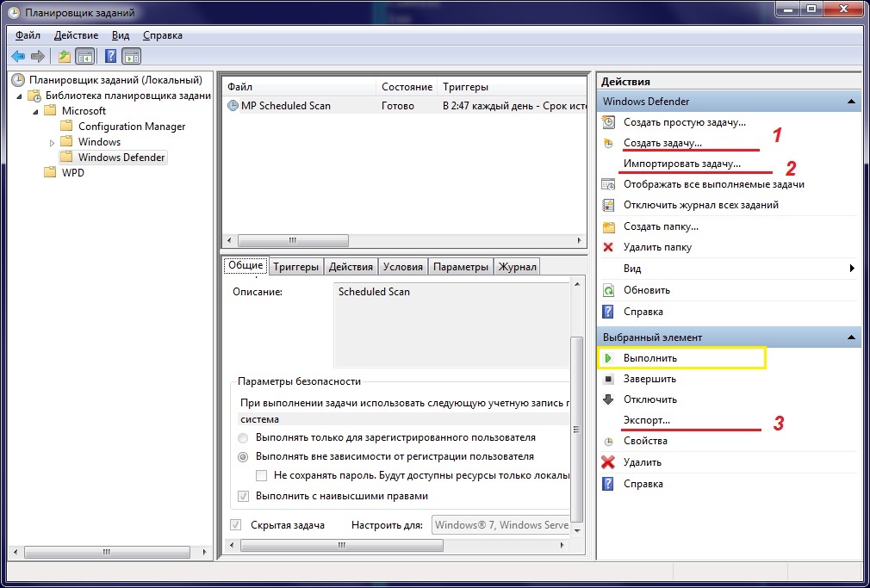Click the green Выполнить play icon
The height and width of the screenshot is (588, 870).
[x=609, y=358]
